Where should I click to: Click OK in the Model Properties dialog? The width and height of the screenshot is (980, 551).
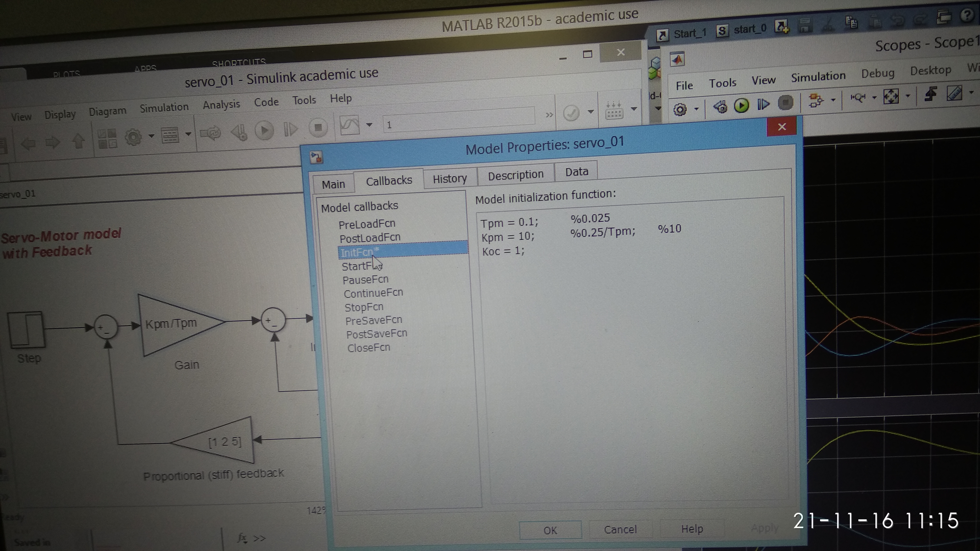tap(550, 530)
